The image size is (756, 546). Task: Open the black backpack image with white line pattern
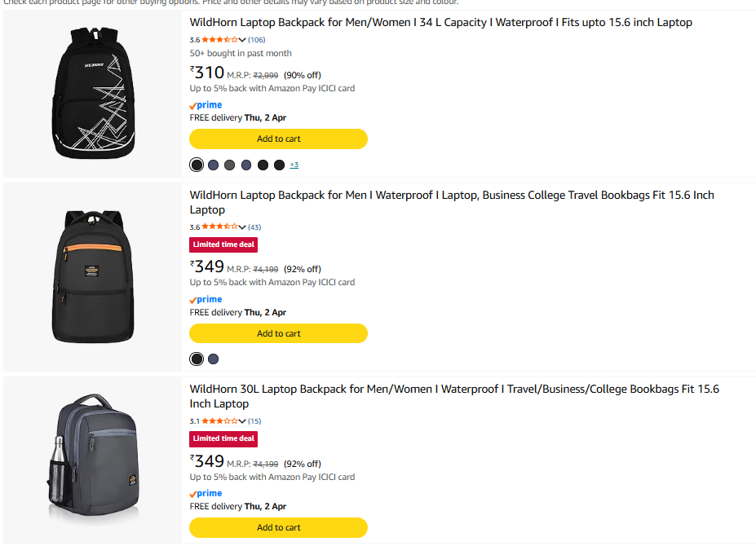pos(94,94)
